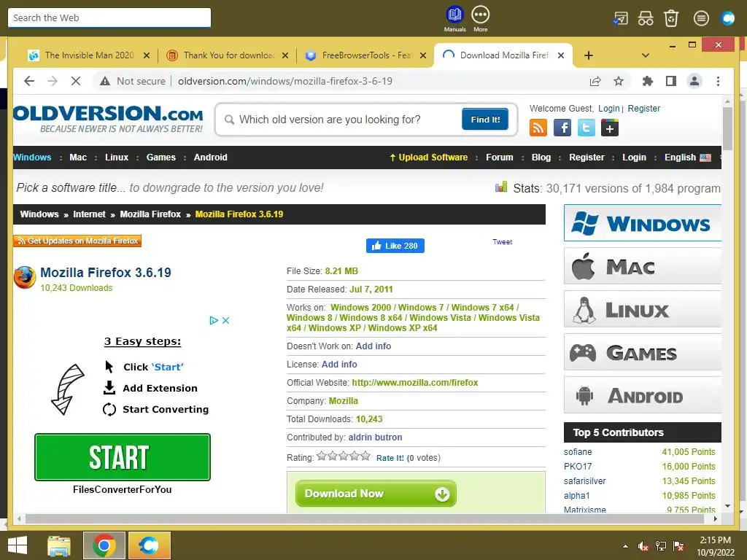Viewport: 747px width, 560px height.
Task: Open the Chrome three-dot menu
Action: point(718,81)
